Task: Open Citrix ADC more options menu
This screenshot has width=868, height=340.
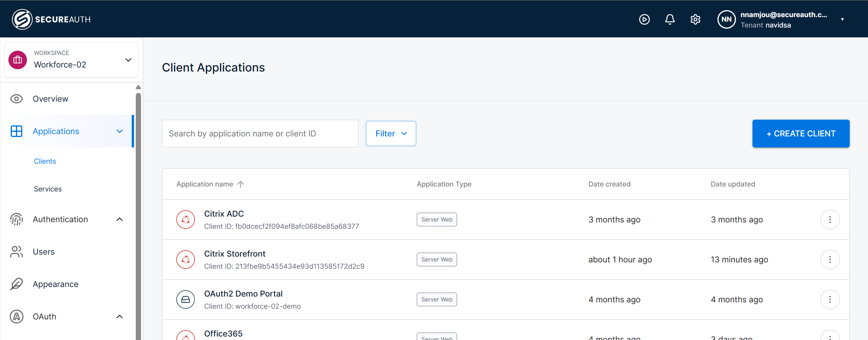Action: (829, 219)
